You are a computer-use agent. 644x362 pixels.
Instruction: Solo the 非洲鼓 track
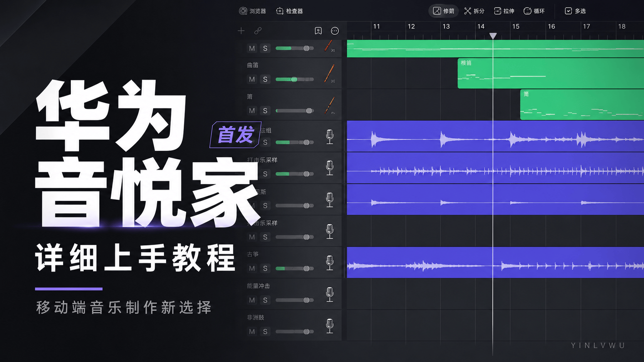point(265,332)
